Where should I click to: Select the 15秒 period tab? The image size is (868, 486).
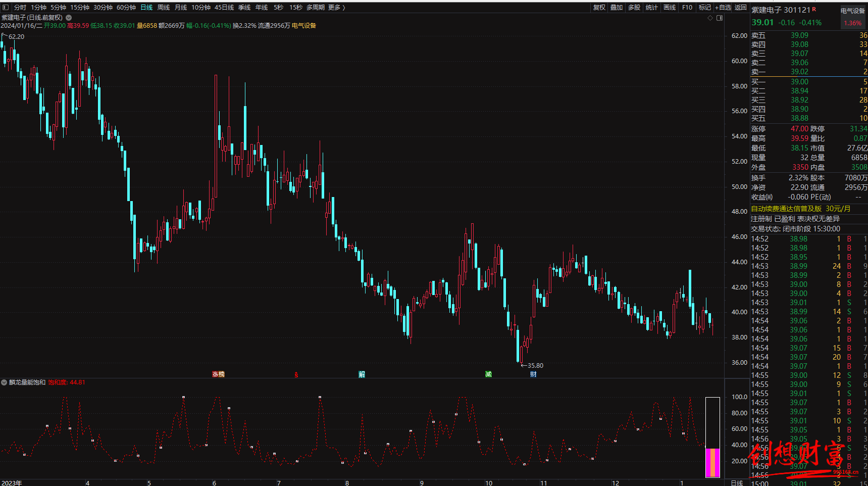[x=296, y=8]
